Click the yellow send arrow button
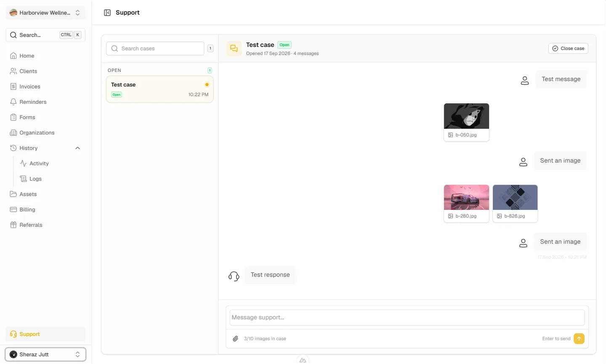This screenshot has height=364, width=606. tap(579, 338)
